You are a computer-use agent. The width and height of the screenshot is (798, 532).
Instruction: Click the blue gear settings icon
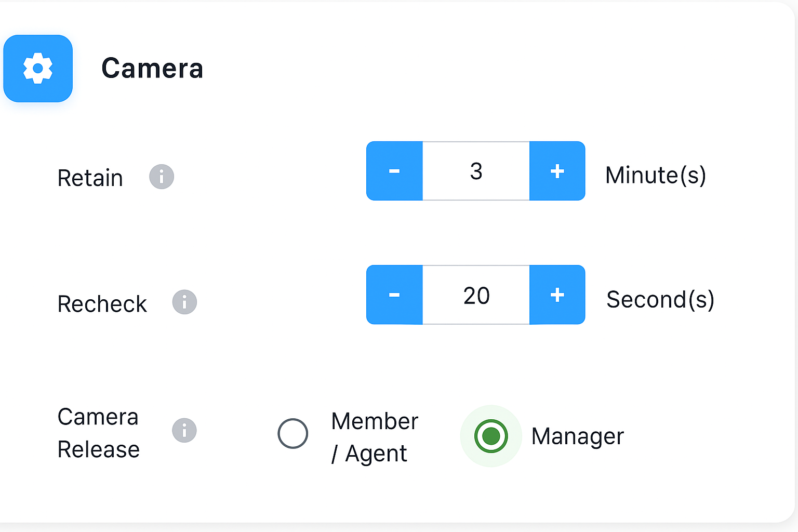point(38,69)
